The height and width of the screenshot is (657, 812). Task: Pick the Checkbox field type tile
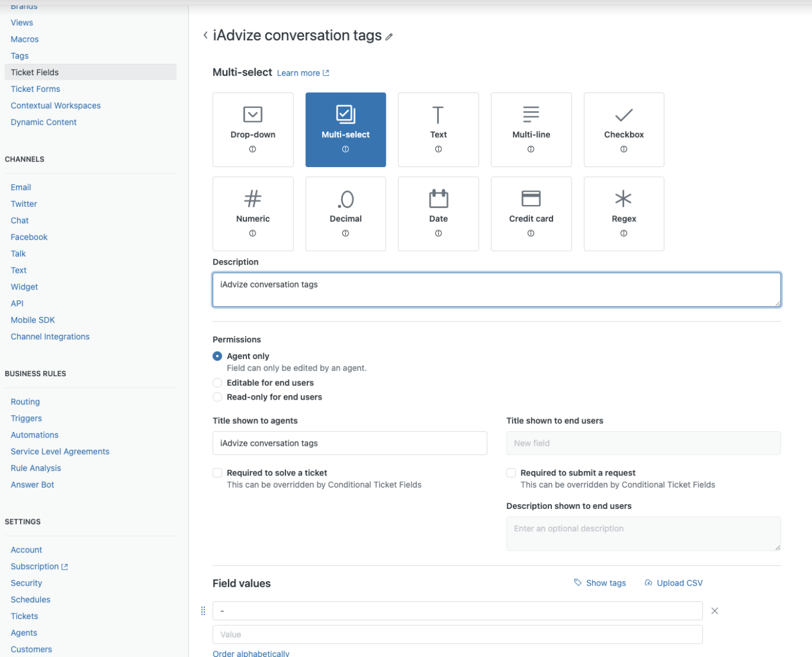tap(624, 130)
